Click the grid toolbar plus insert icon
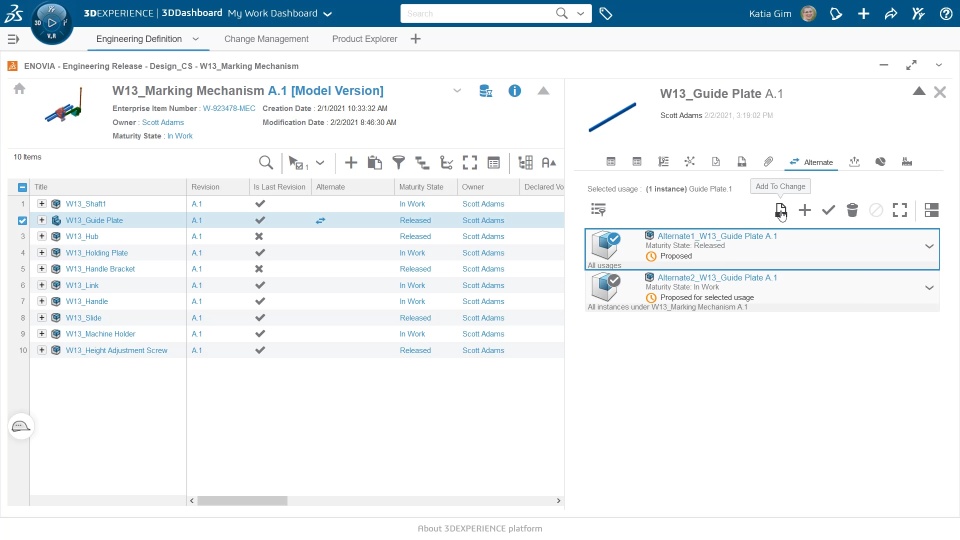The width and height of the screenshot is (960, 540). [351, 163]
